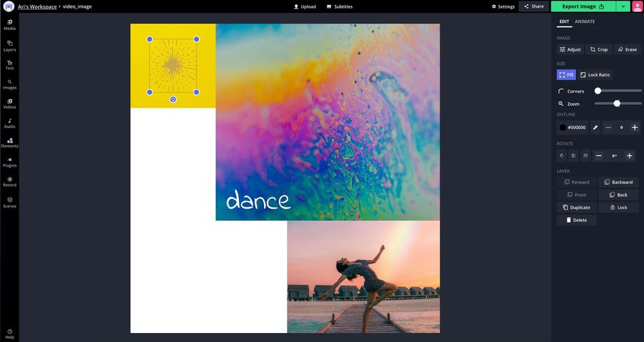Click the rotate 90 degrees icon
The height and width of the screenshot is (342, 644).
[x=562, y=156]
